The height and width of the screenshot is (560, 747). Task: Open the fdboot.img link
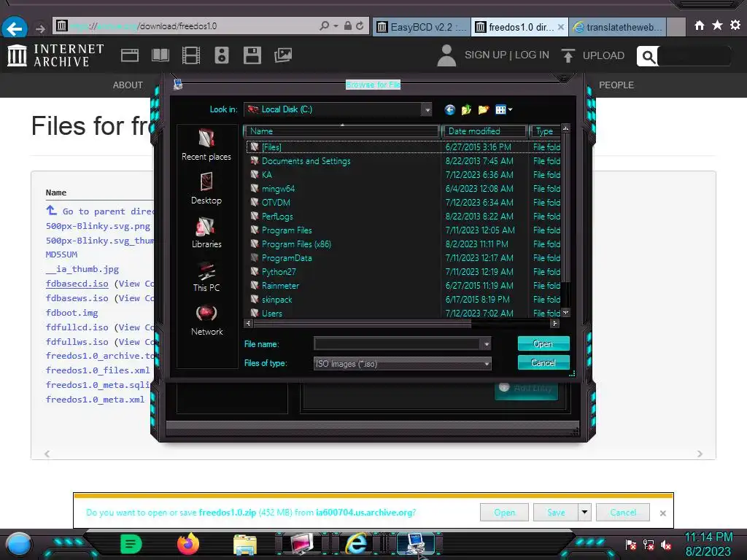point(72,313)
